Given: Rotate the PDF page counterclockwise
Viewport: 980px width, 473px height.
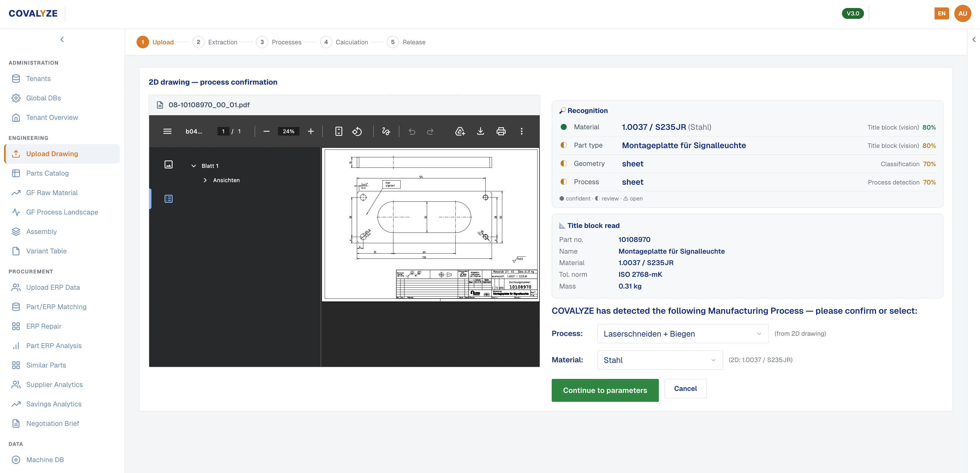Looking at the screenshot, I should click(x=357, y=131).
